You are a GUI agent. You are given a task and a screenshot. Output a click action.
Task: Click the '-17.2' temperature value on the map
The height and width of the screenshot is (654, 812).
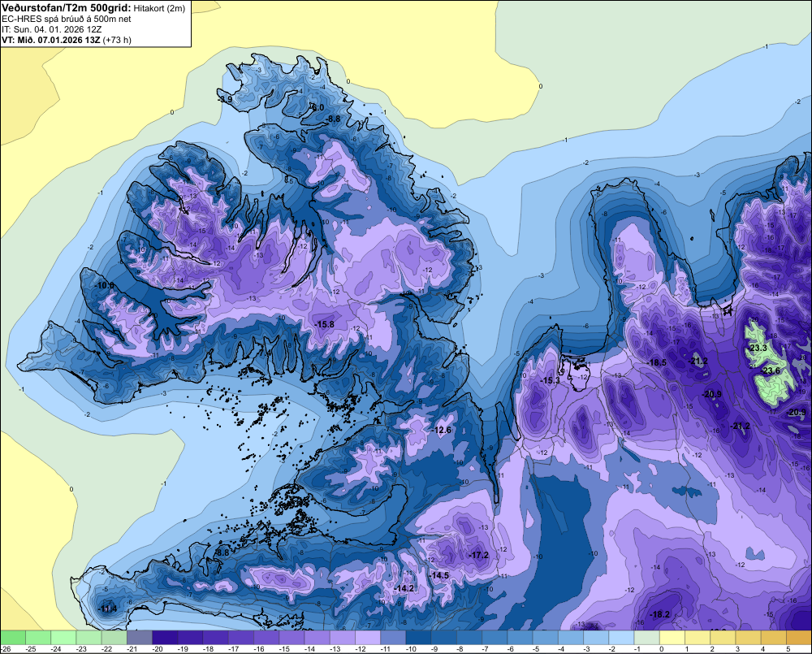(479, 555)
